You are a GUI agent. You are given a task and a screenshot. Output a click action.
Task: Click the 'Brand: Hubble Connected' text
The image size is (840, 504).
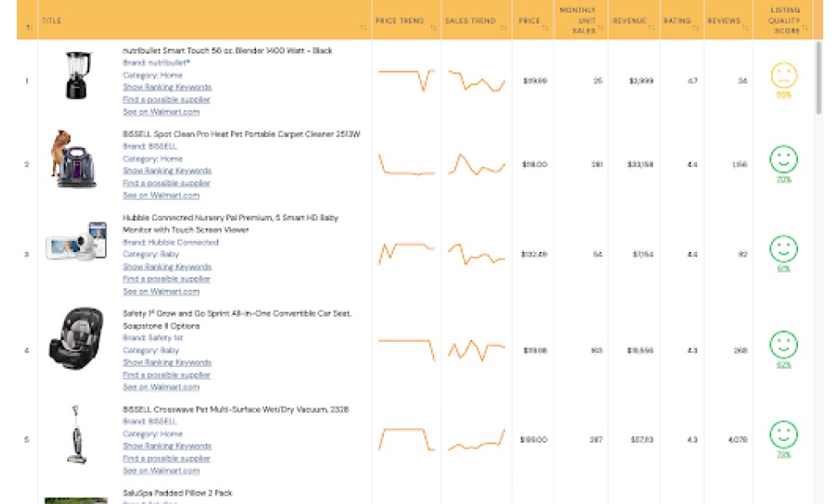[x=171, y=242]
